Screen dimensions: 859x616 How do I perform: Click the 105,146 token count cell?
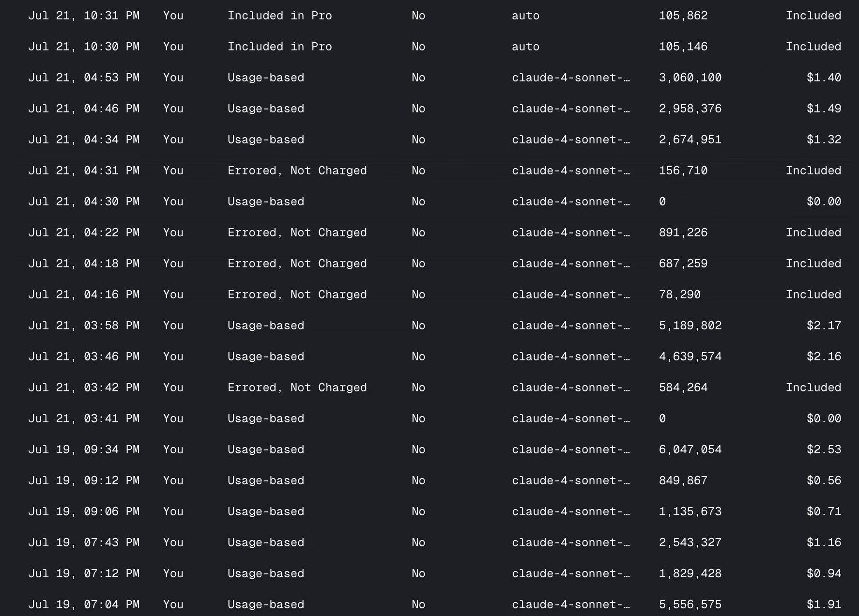[x=683, y=46]
